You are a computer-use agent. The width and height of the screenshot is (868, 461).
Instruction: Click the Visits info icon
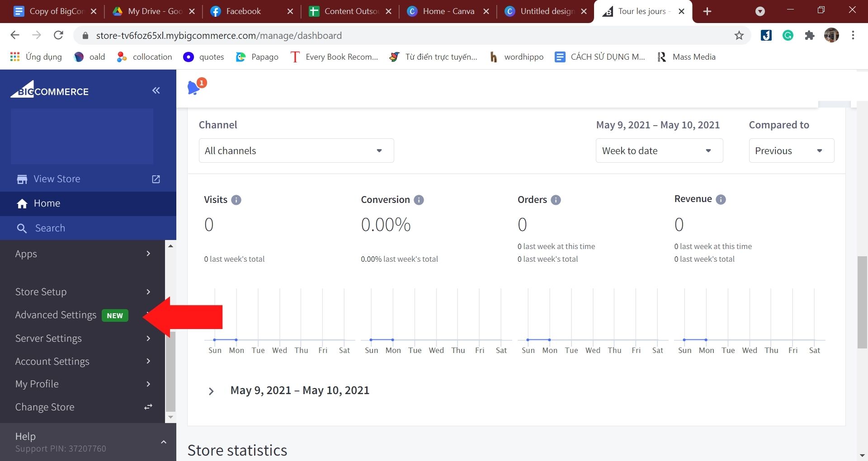click(x=236, y=200)
